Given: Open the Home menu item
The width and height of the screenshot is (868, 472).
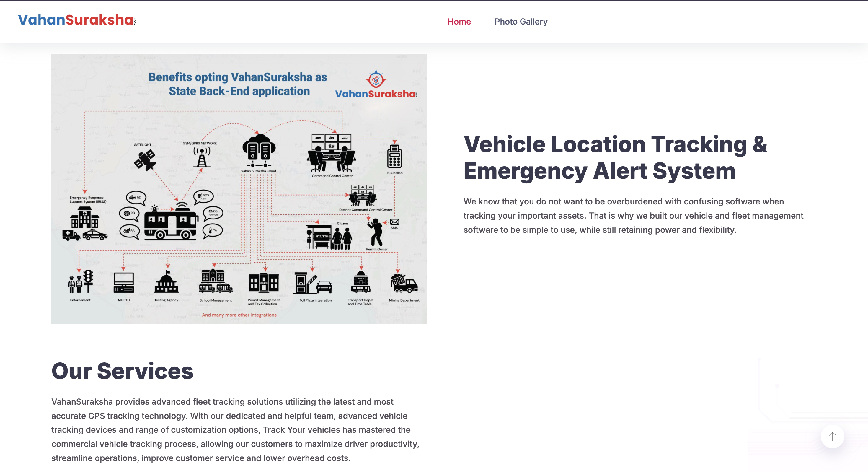Looking at the screenshot, I should coord(459,22).
